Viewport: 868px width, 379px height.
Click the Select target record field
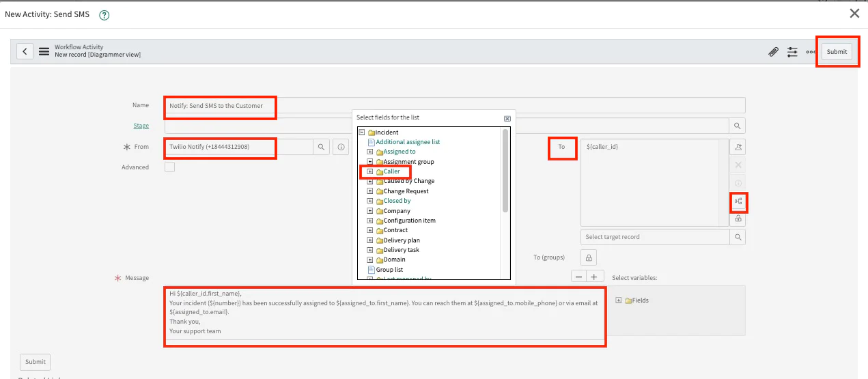[655, 237]
